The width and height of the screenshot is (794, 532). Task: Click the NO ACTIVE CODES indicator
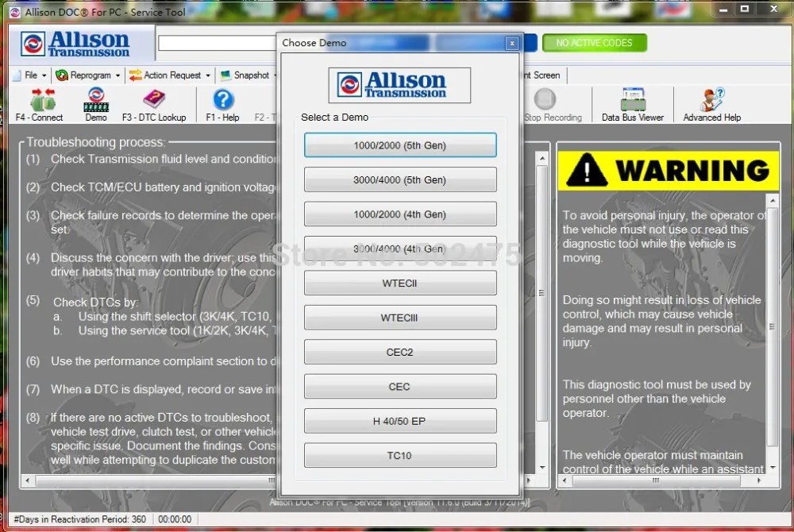tap(594, 43)
